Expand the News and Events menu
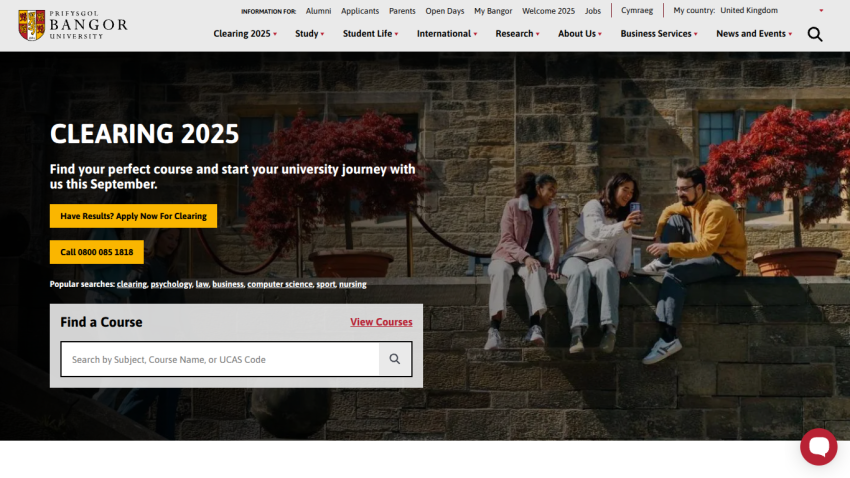 coord(754,34)
